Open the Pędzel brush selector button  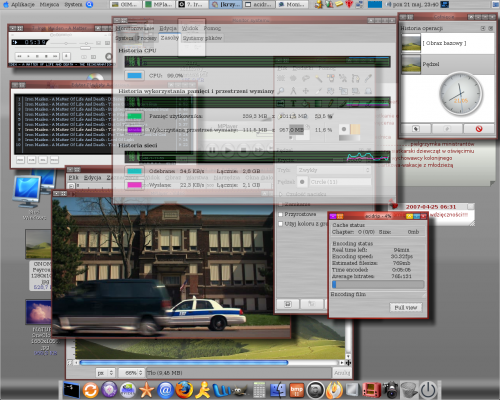[302, 182]
